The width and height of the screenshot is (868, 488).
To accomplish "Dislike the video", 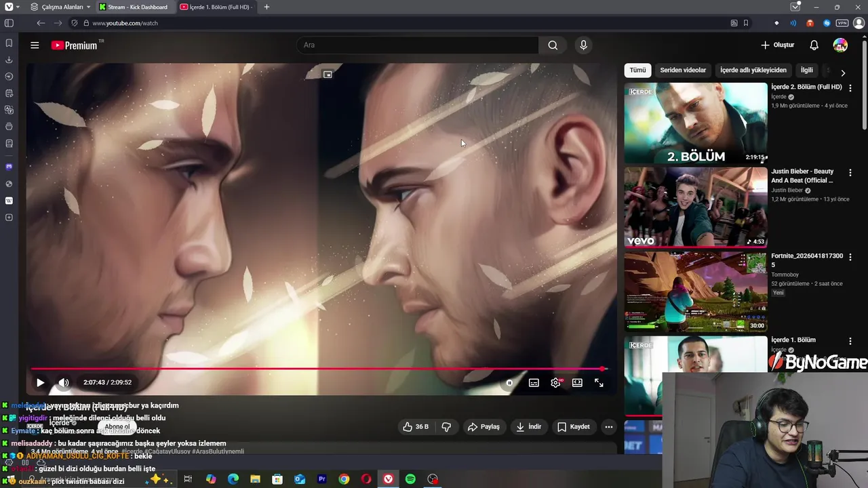I will [x=446, y=427].
